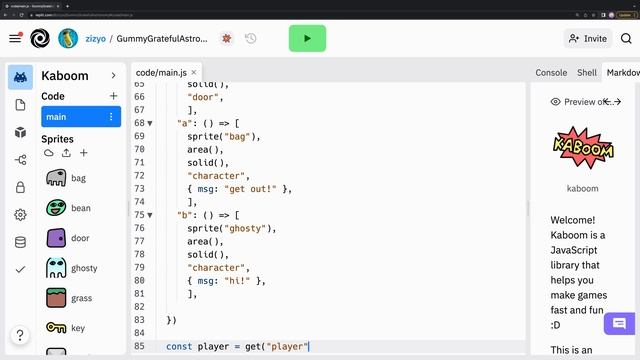The image size is (640, 360).
Task: Run the project with green play button
Action: coord(307,38)
